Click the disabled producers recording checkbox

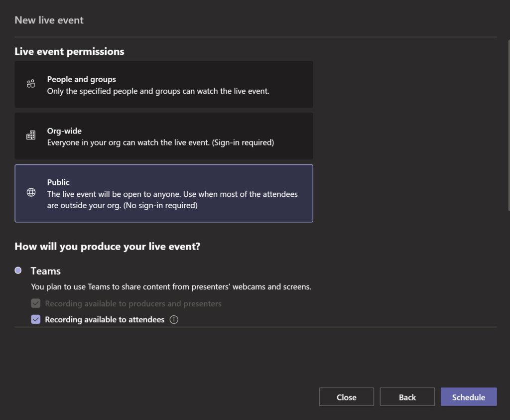pyautogui.click(x=35, y=303)
